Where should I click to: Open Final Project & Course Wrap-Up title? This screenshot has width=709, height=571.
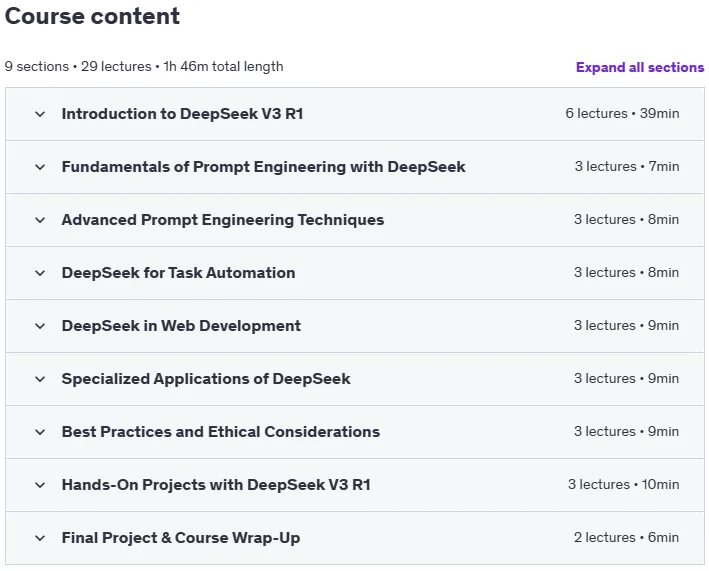[x=181, y=538]
